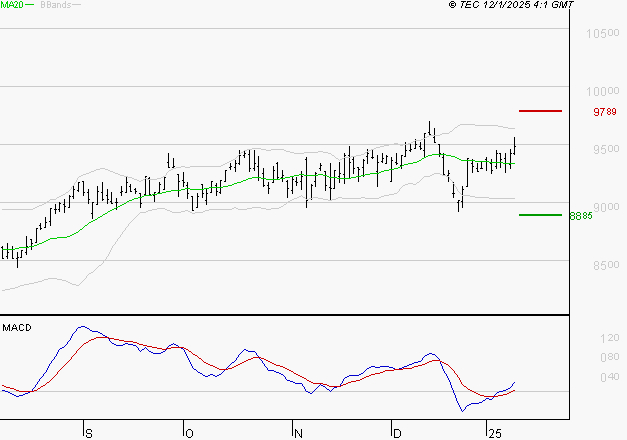Select the red resistance line marker
This screenshot has height=440, width=627.
540,111
